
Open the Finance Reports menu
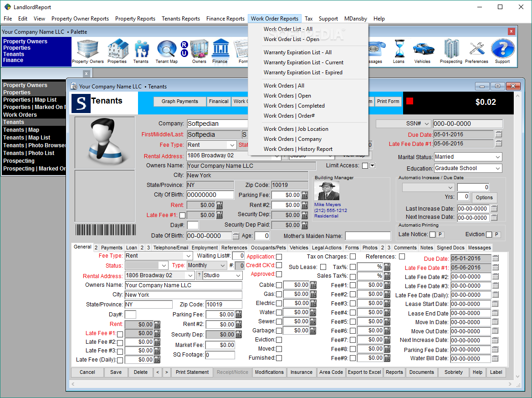pos(225,19)
